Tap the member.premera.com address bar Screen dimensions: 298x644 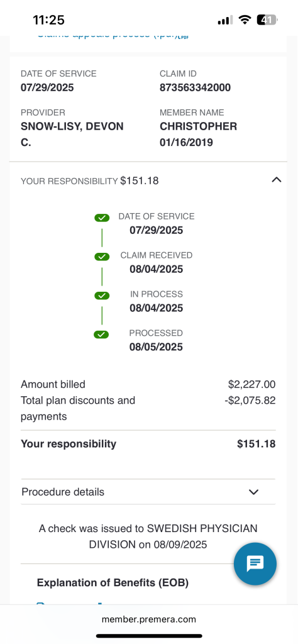[148, 619]
